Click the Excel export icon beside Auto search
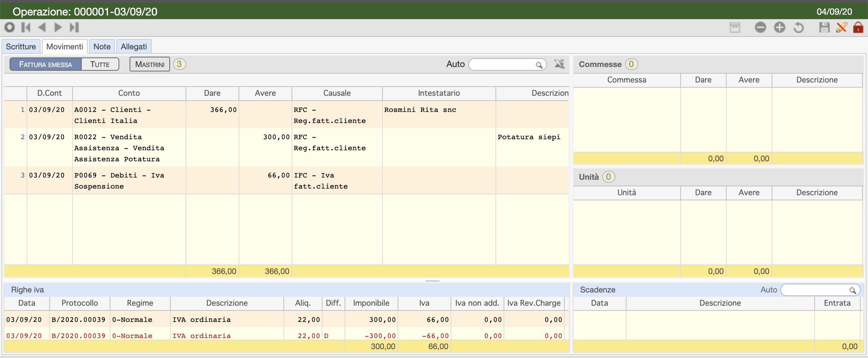Viewport: 868px width, 358px height. point(560,64)
